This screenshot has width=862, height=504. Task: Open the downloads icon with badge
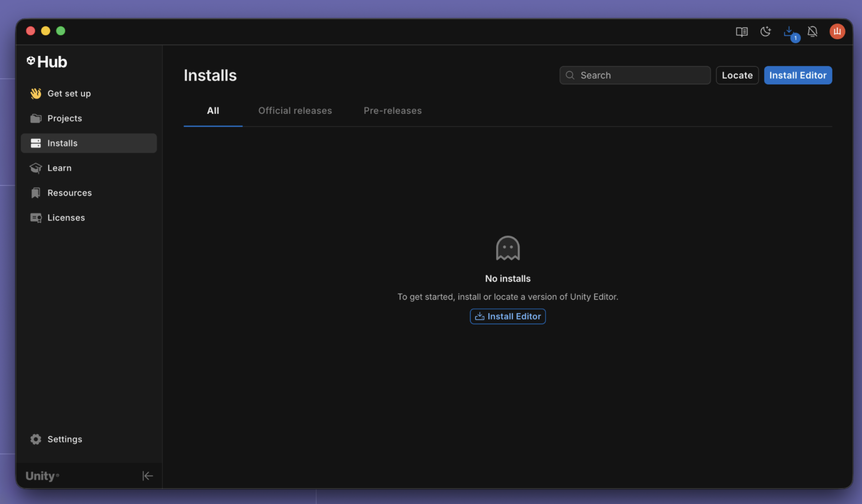789,32
